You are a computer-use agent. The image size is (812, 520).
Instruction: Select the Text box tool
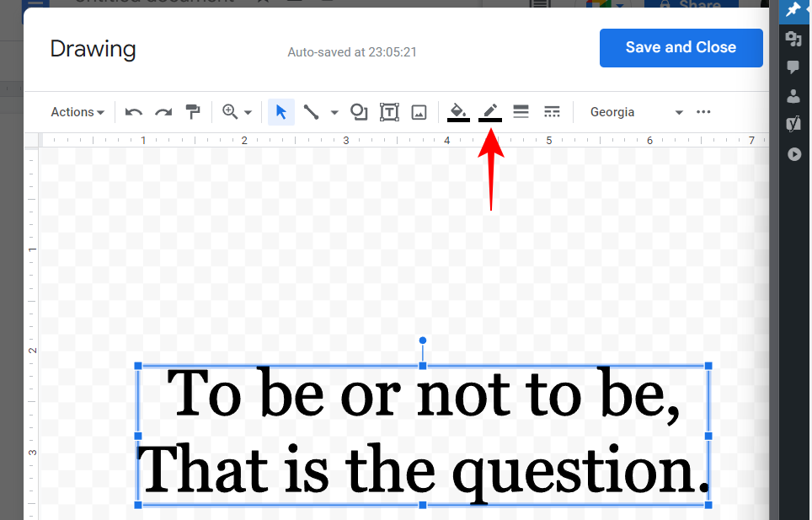(x=389, y=112)
